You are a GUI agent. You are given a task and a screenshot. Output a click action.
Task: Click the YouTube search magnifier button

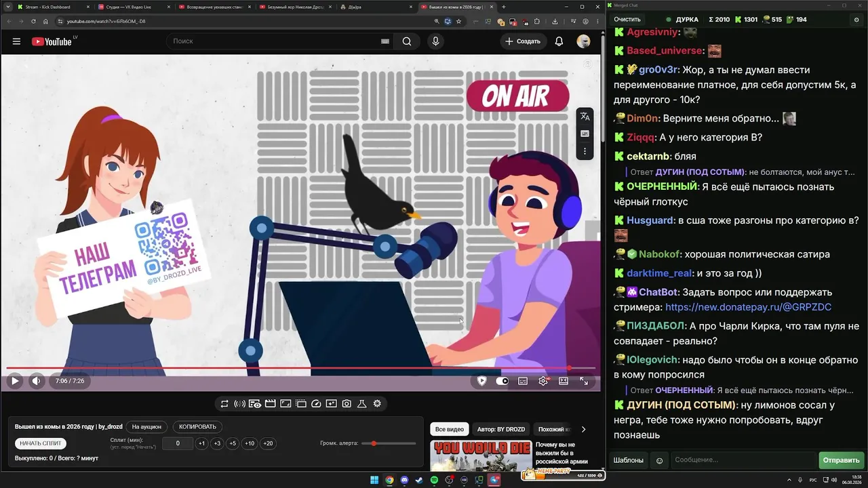[407, 41]
